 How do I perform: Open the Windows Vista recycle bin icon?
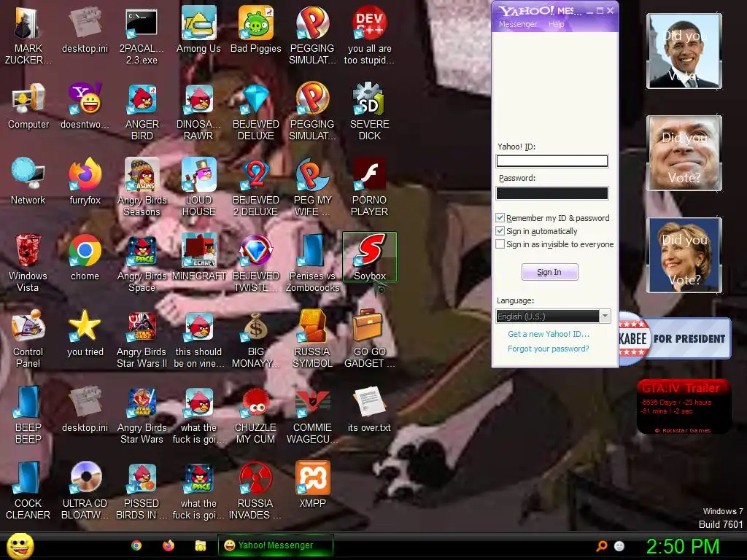pyautogui.click(x=28, y=262)
